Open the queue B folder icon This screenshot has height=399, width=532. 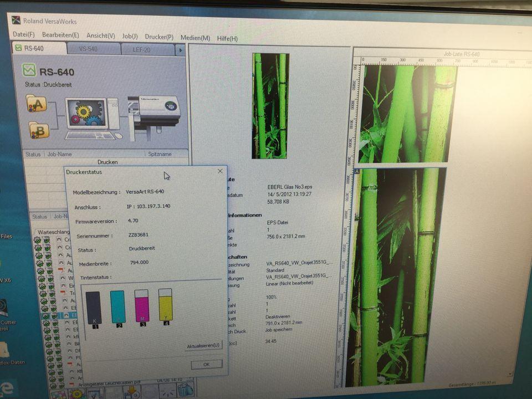(x=39, y=131)
